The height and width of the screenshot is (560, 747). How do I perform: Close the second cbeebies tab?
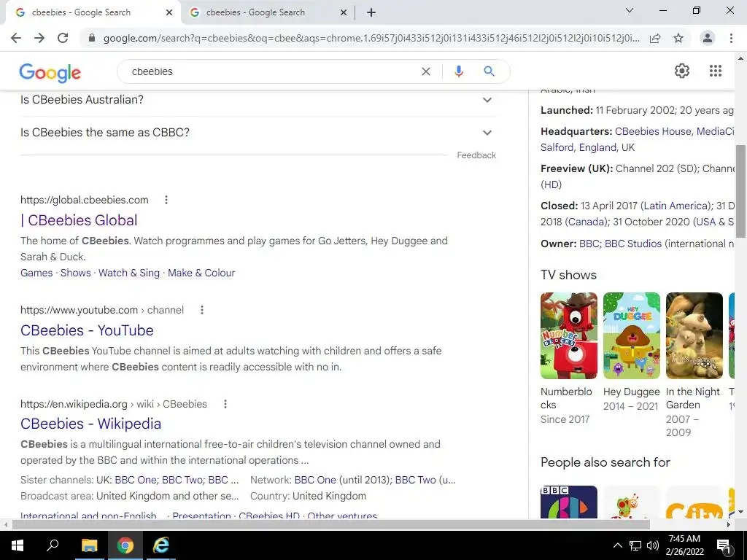click(344, 12)
